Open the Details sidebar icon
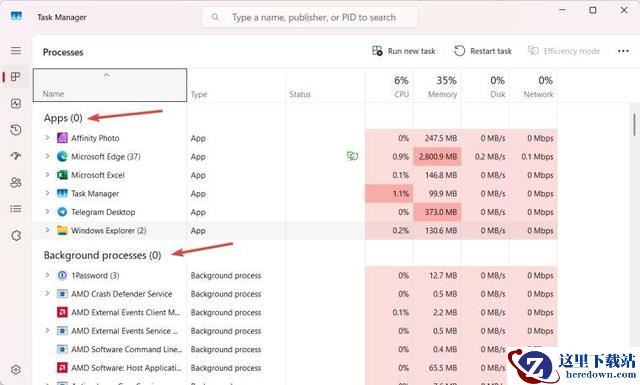Viewport: 640px width, 385px height. [16, 209]
